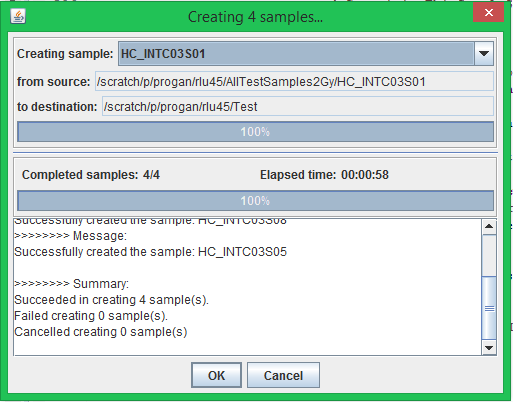Click the 'Failed creating 0 sample(s)' line
The image size is (513, 402).
click(x=91, y=316)
